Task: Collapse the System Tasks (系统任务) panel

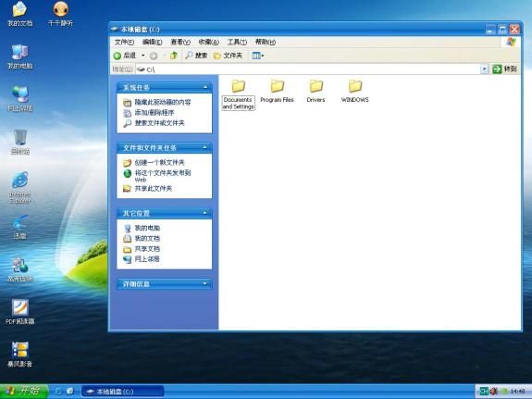Action: (x=204, y=87)
